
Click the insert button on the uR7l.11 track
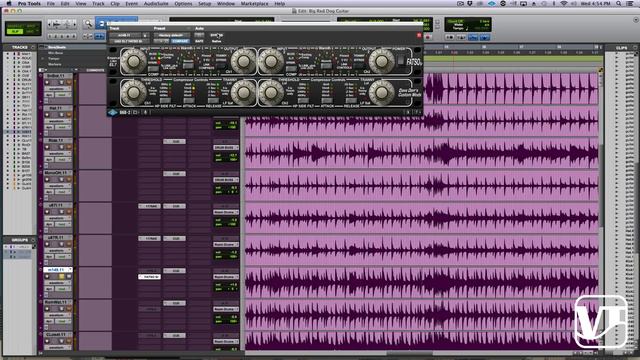click(149, 206)
